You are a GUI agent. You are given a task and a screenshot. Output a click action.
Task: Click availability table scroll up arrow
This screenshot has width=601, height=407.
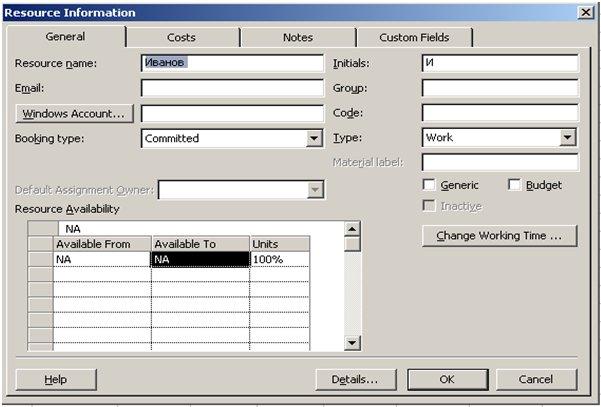pos(352,229)
